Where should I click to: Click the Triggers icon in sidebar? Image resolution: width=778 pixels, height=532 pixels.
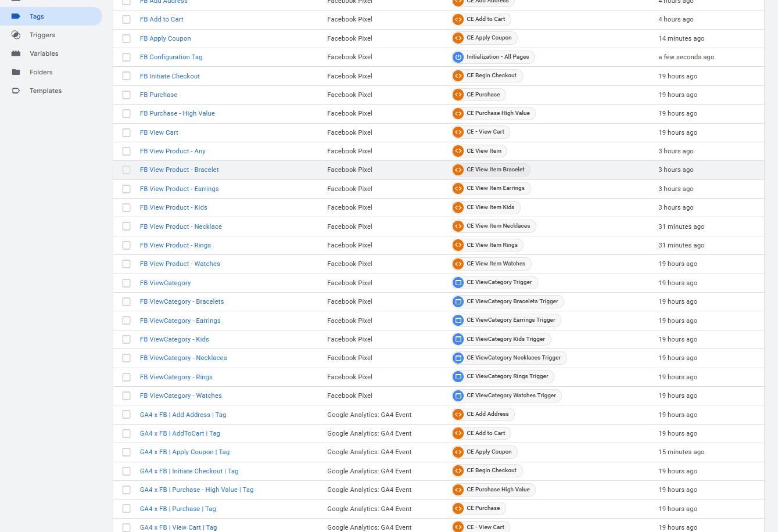tap(16, 35)
